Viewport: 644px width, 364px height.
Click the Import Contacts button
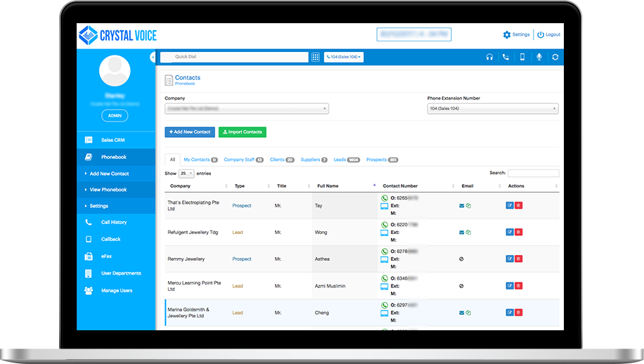pyautogui.click(x=243, y=132)
